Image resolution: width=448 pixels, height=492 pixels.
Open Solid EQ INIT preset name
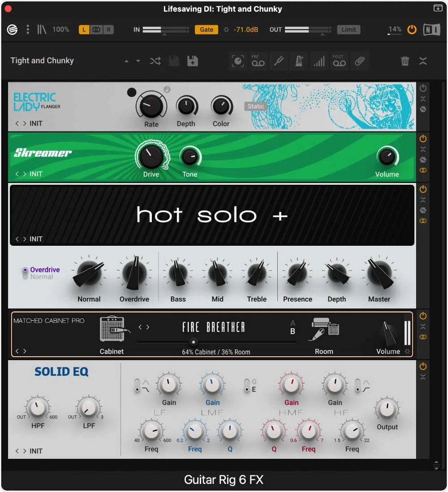[36, 451]
